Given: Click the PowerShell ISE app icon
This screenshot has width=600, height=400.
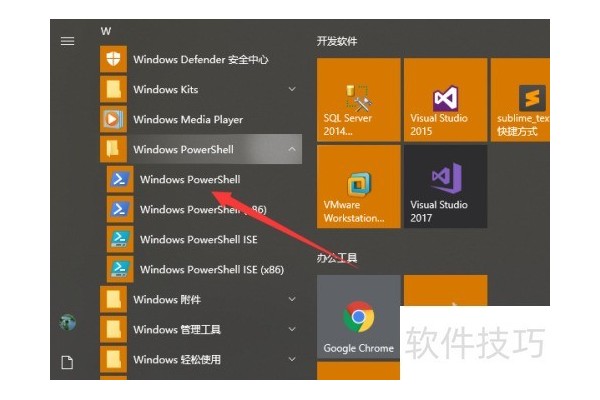Looking at the screenshot, I should coord(120,239).
